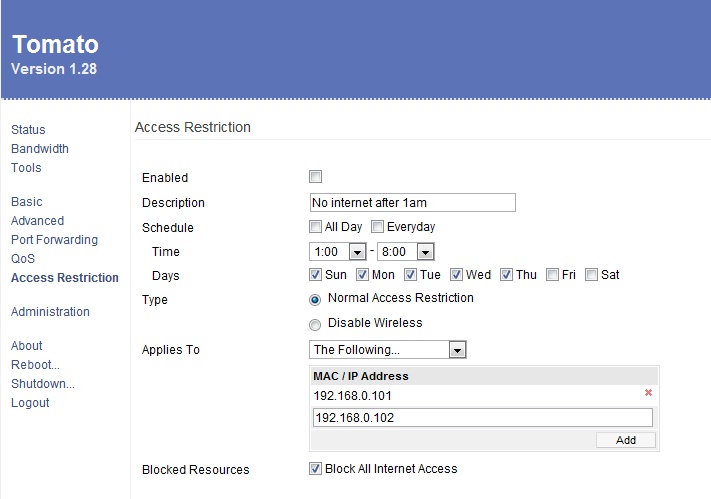
Task: Uncheck the Sun day checkbox
Action: pyautogui.click(x=316, y=275)
